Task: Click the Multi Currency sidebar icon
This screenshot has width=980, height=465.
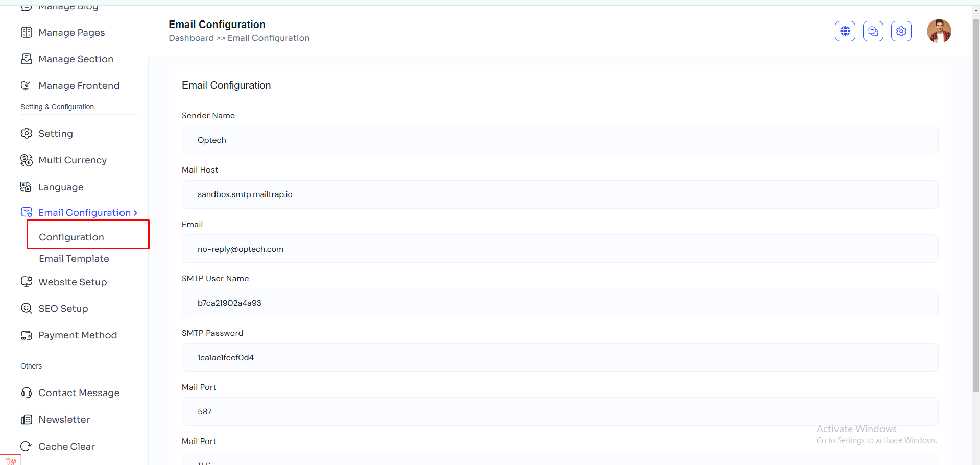Action: coord(27,160)
